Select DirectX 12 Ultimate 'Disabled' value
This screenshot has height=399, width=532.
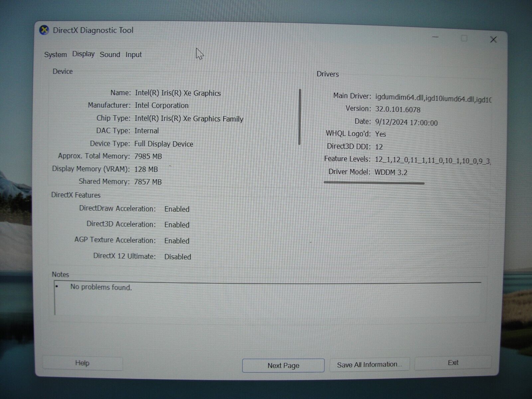click(x=178, y=257)
